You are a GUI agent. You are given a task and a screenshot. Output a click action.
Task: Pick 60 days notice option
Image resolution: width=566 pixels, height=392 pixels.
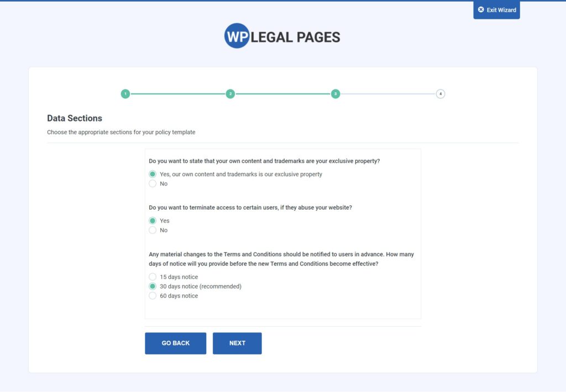click(152, 295)
